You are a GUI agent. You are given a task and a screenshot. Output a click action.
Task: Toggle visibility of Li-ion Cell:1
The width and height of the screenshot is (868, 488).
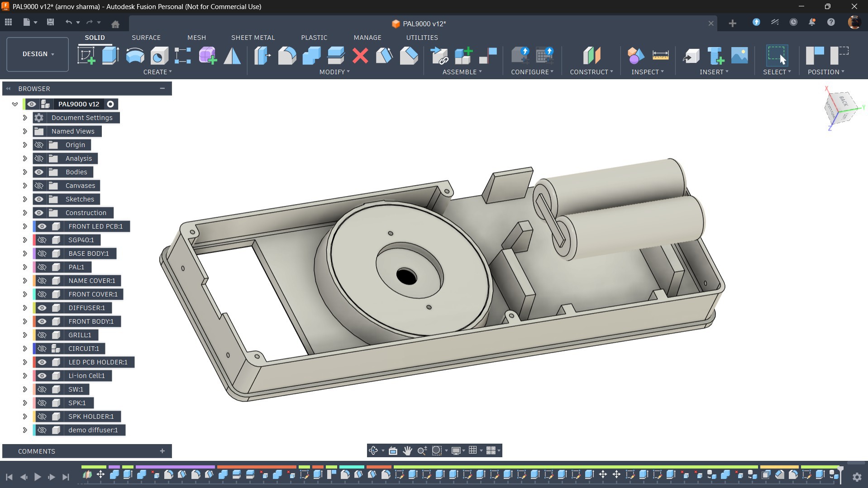point(42,376)
